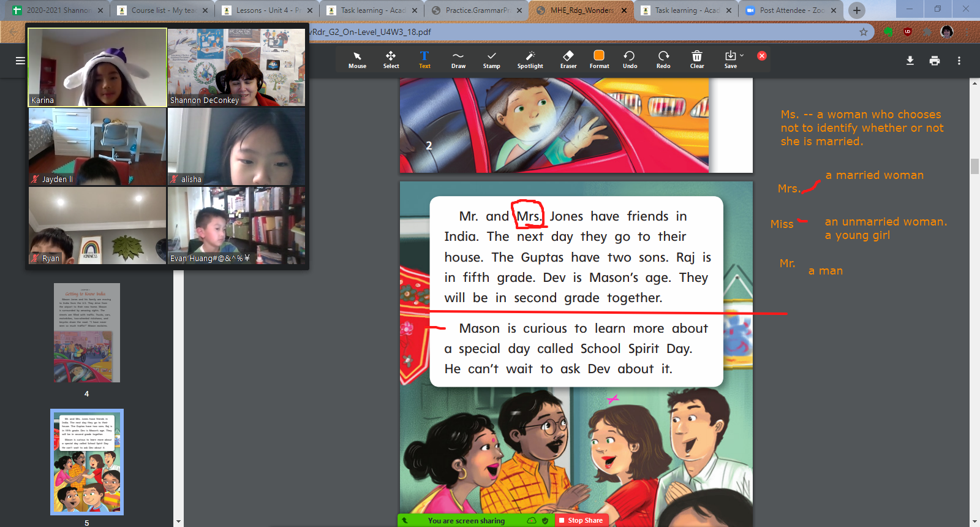Select Karina's video tile

[97, 67]
